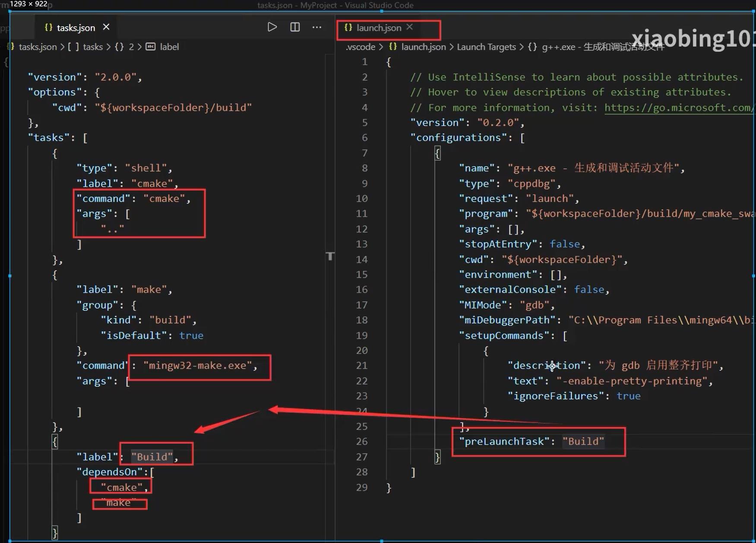The width and height of the screenshot is (756, 543).
Task: Place cursor on "preLaunchTask" key
Action: coord(504,442)
